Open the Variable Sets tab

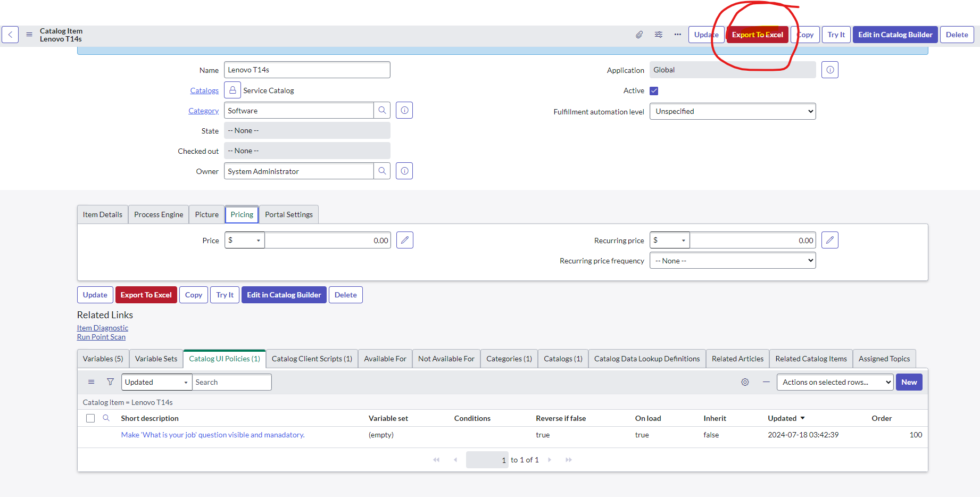click(156, 359)
